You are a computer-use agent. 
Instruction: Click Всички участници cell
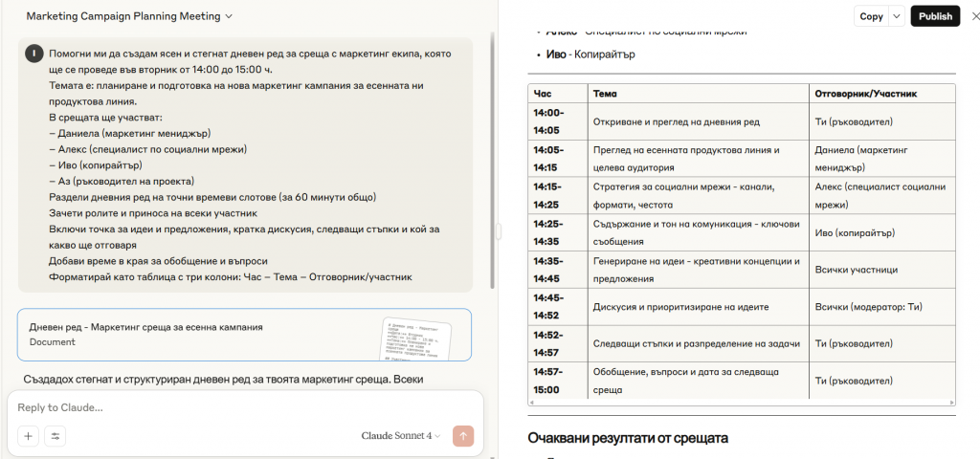[881, 270]
